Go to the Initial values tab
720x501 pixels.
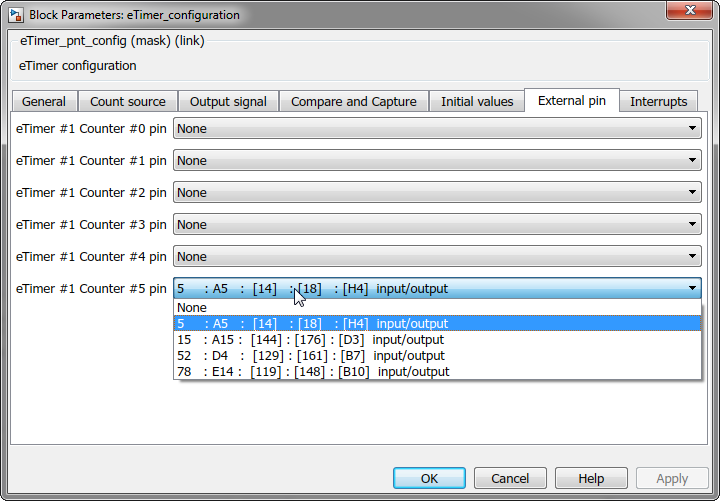(477, 101)
